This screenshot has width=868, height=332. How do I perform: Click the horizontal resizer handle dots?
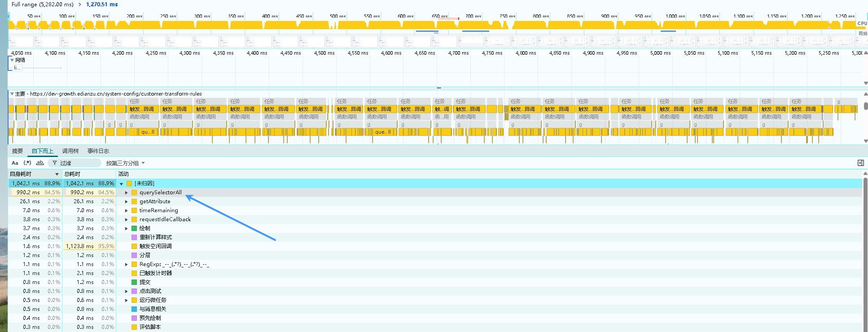coord(438,88)
